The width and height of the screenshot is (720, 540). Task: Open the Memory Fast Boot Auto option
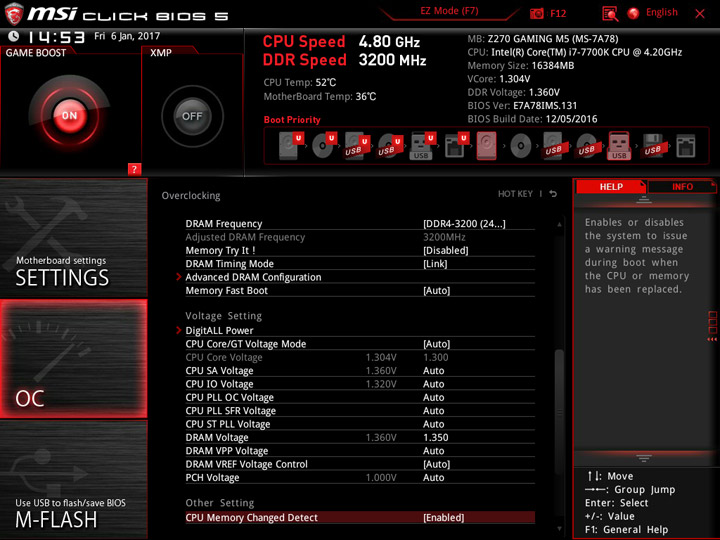436,290
